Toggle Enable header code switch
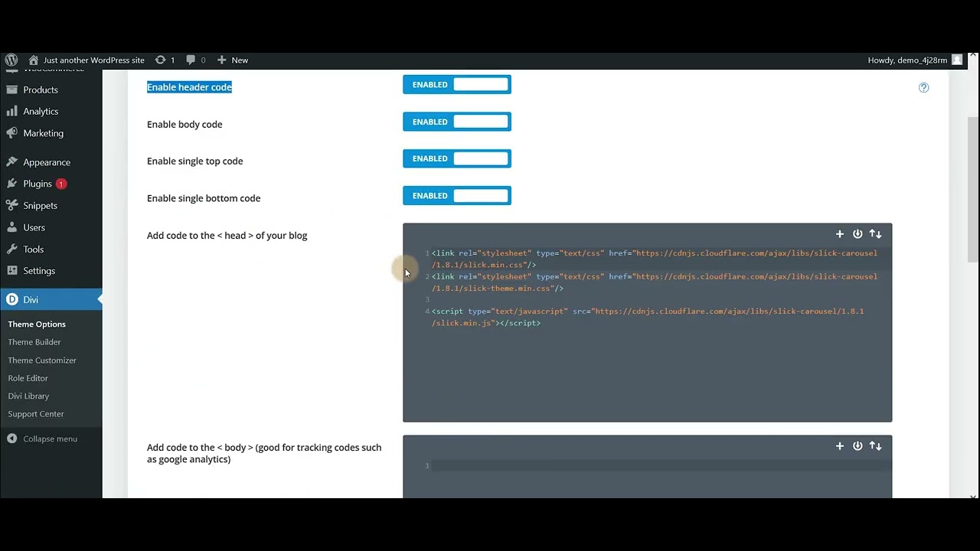 coord(457,85)
